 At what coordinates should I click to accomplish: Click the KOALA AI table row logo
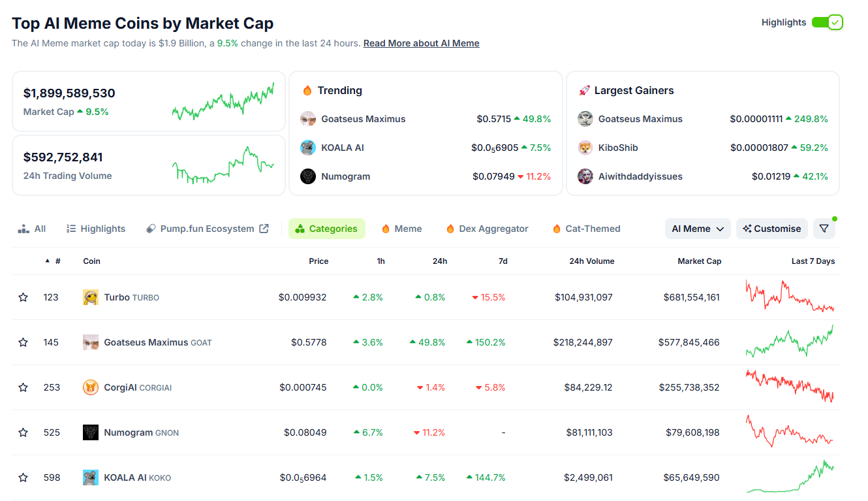91,477
